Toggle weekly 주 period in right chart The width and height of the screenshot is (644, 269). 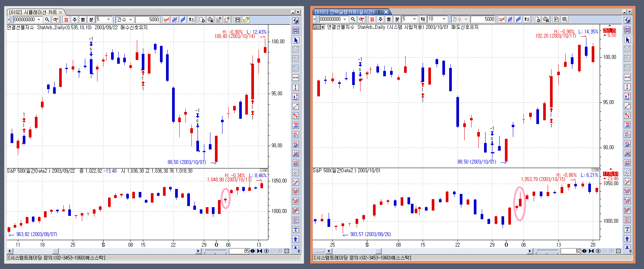380,19
